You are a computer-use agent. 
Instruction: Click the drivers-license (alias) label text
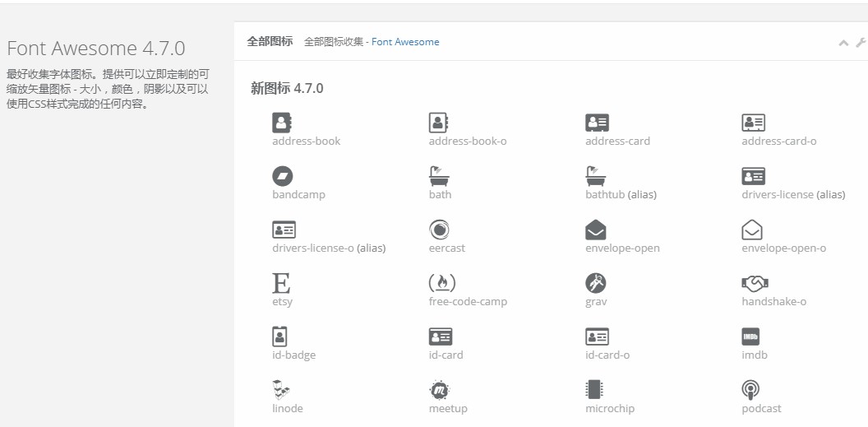793,195
